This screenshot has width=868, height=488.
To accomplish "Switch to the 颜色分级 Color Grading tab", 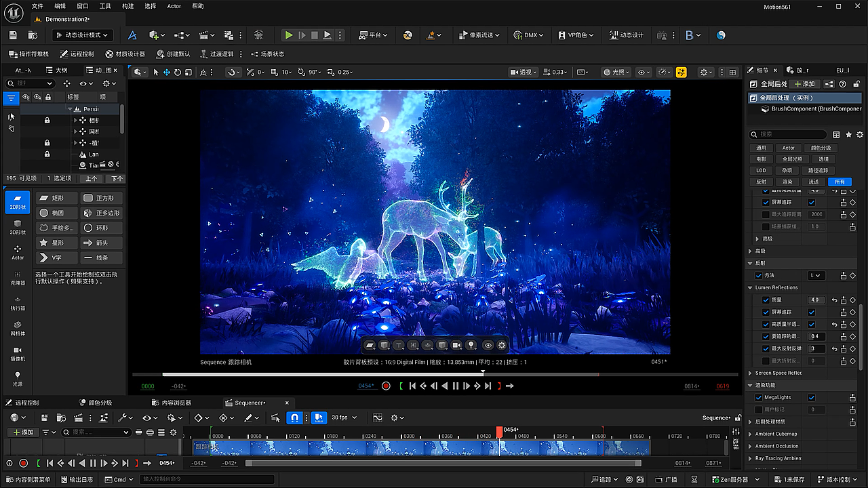I will pyautogui.click(x=95, y=403).
